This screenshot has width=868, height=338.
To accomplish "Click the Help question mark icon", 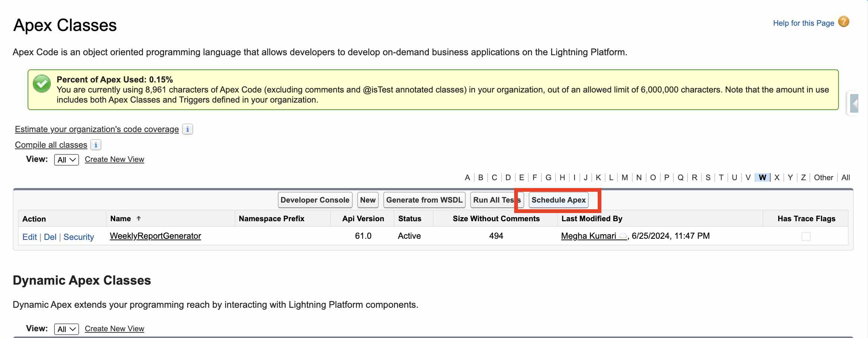I will click(843, 22).
